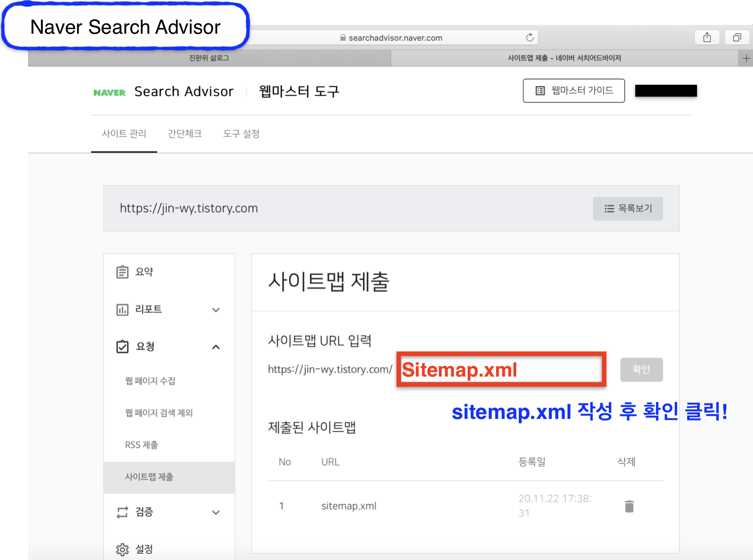Open the Safari share icon
Viewport: 753px width, 560px height.
[707, 37]
